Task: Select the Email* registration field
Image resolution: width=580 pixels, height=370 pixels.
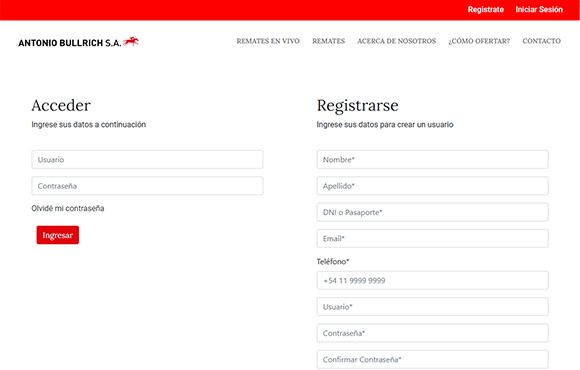Action: pyautogui.click(x=432, y=238)
